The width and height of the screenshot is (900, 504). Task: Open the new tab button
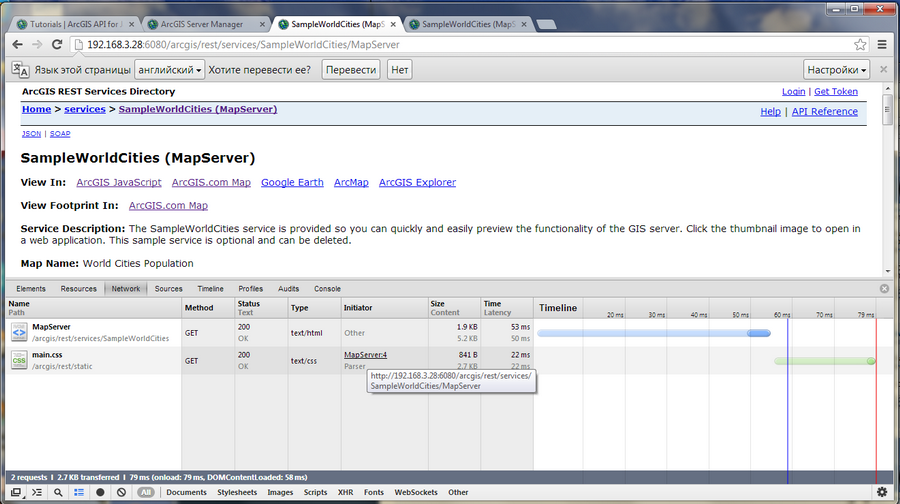(545, 24)
